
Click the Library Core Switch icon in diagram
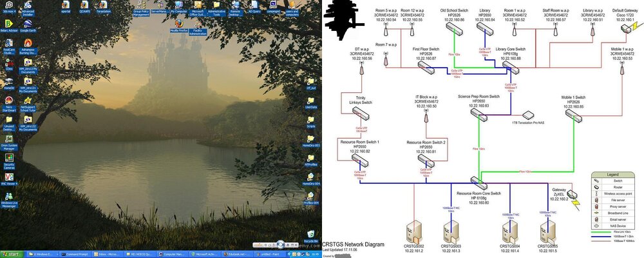pyautogui.click(x=511, y=68)
